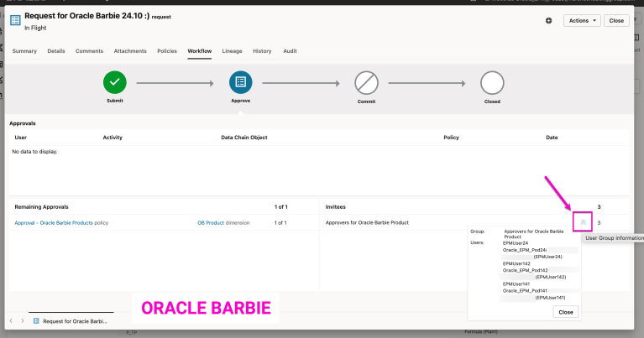The image size is (644, 338).
Task: Open Approval - Oracle Barbie Products policy link
Action: click(54, 223)
